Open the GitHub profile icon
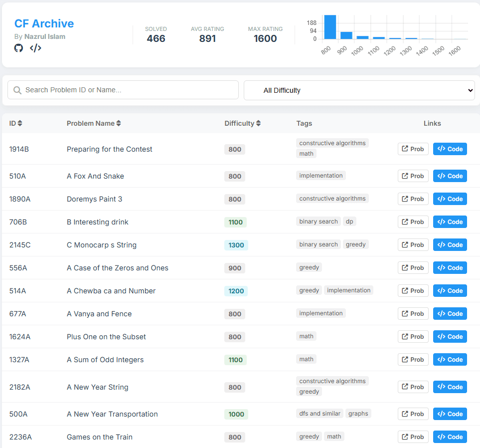Screen dimensions: 480x448 pyautogui.click(x=18, y=48)
